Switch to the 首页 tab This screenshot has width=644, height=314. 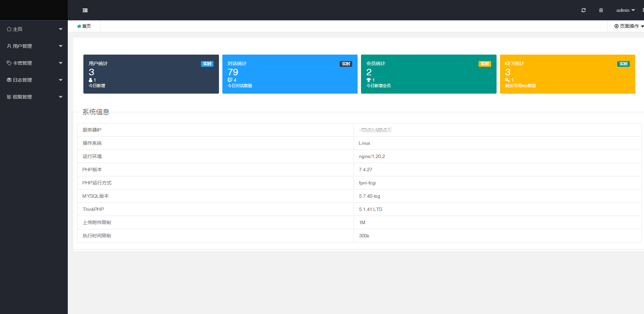pos(86,26)
